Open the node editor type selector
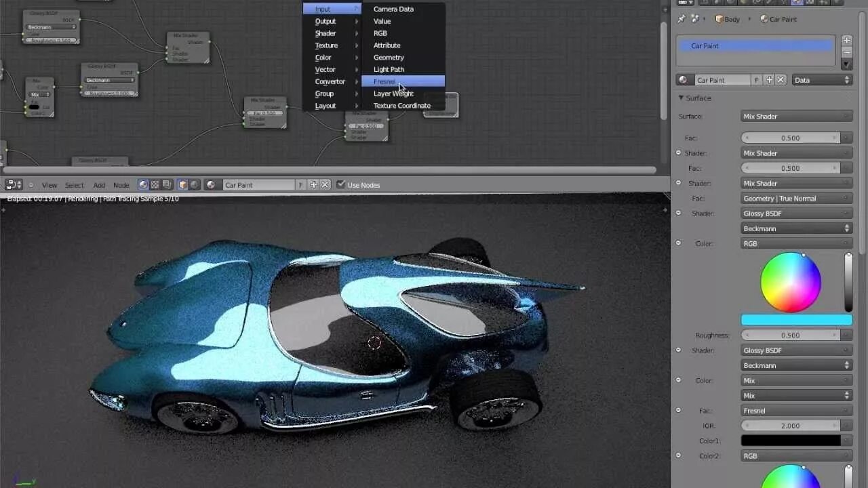Screen dimensions: 868x488 coord(14,184)
